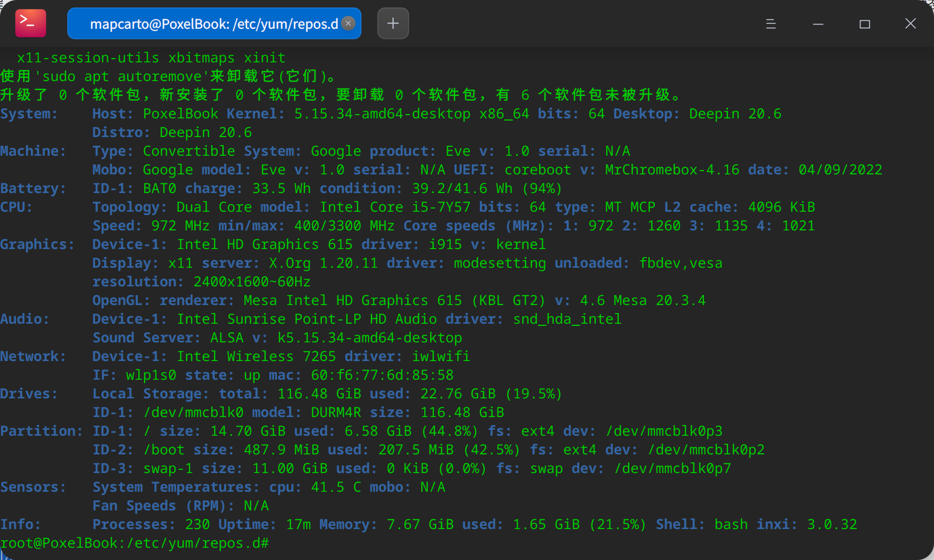Select the mapcarto@PoxelBook: /etc/yum/repos.d tab
The height and width of the screenshot is (560, 934).
[208, 23]
